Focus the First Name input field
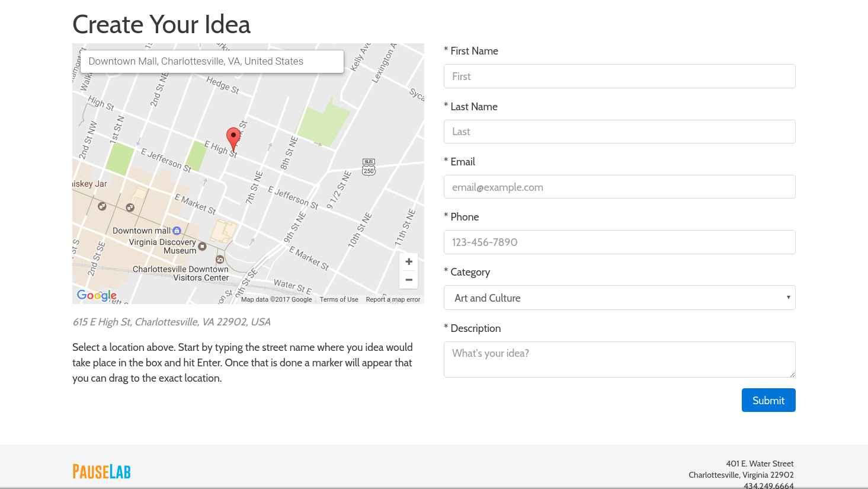 619,76
